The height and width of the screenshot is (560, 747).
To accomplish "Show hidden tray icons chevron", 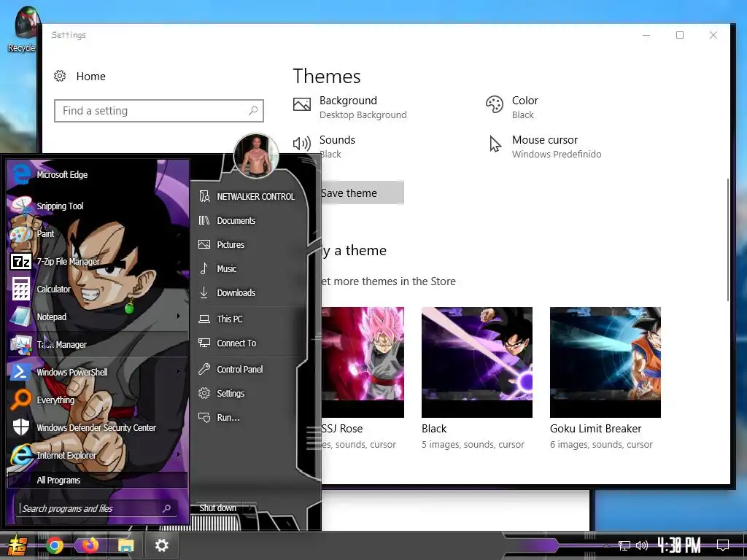I will 606,545.
